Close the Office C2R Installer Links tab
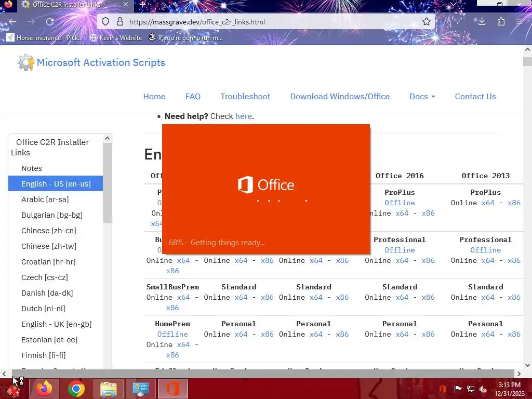The width and height of the screenshot is (532, 399). click(126, 4)
